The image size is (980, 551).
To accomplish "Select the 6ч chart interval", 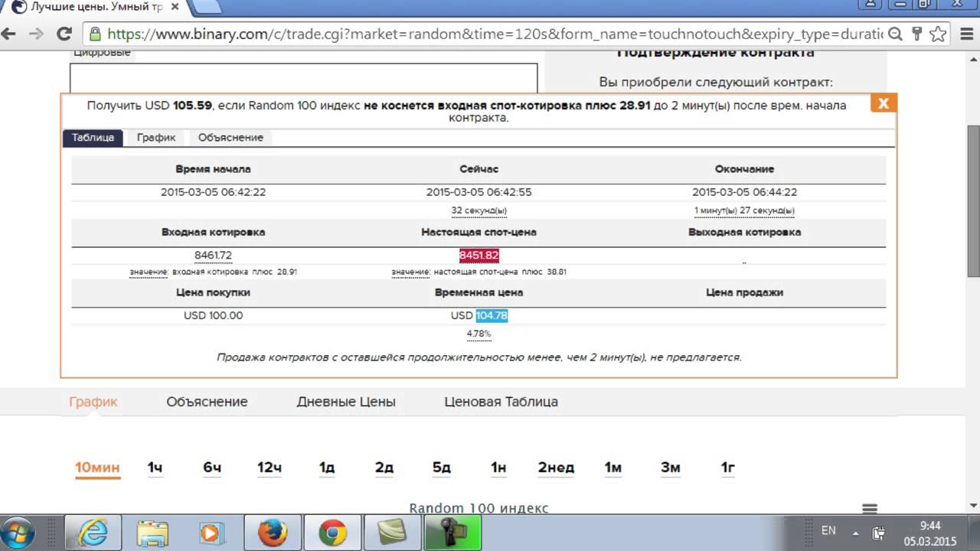I will (212, 468).
